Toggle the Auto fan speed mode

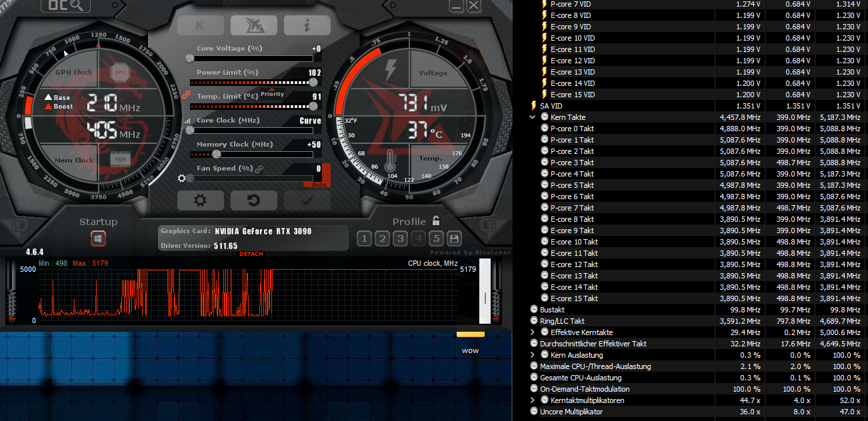point(319,185)
